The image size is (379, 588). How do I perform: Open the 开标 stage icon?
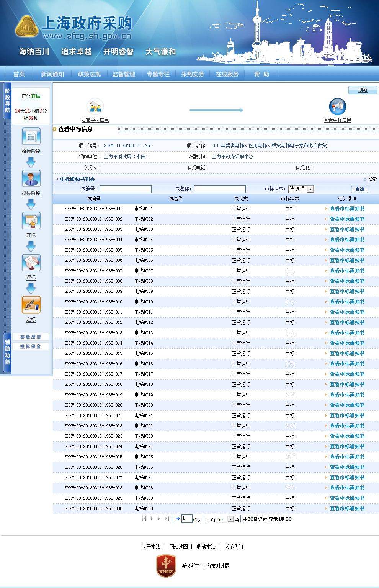(31, 221)
